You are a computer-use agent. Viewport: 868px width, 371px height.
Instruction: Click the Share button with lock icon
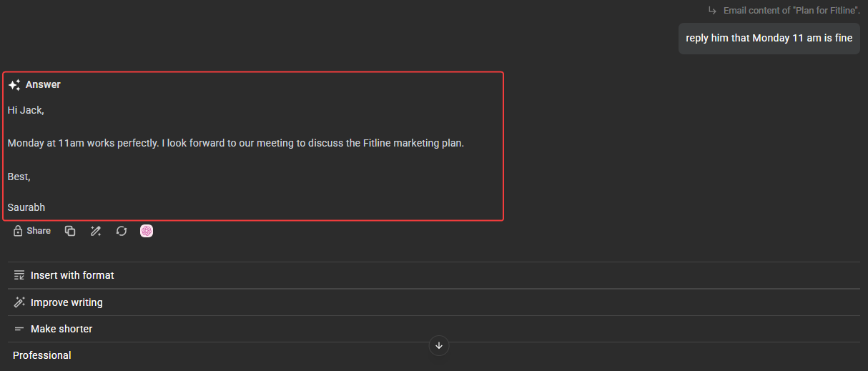pyautogui.click(x=32, y=231)
